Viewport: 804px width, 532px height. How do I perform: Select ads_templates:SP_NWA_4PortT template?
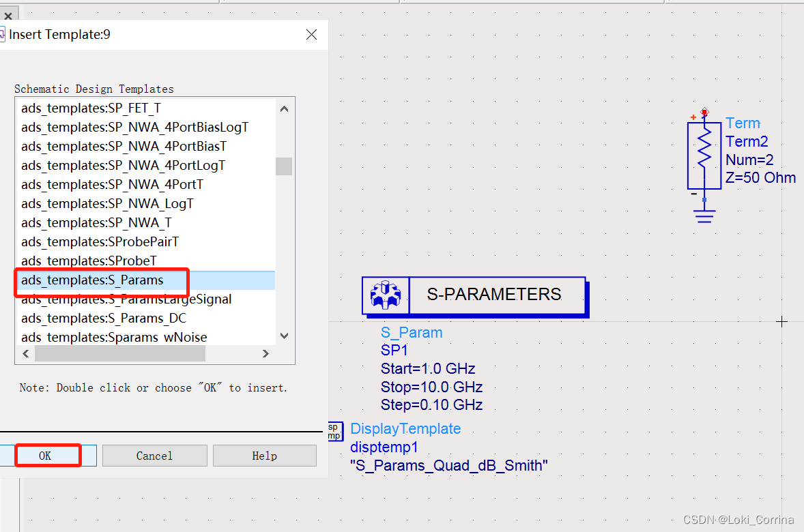pos(145,185)
